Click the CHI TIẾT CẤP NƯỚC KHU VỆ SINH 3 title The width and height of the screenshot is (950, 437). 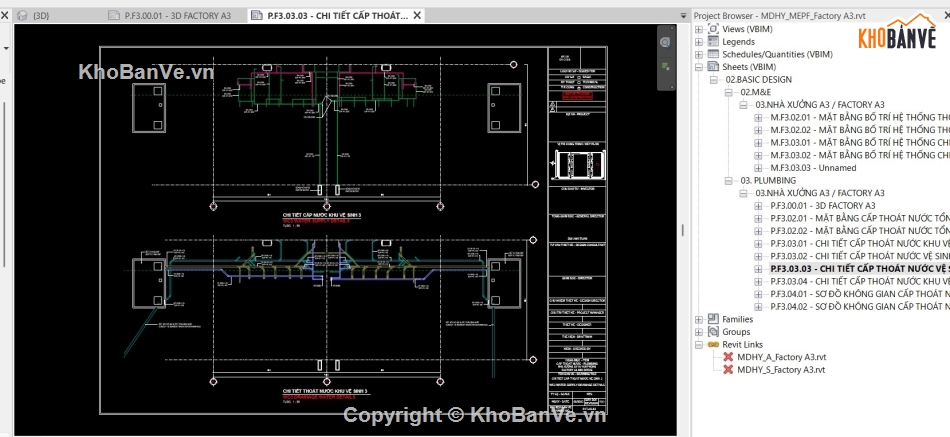tap(322, 215)
